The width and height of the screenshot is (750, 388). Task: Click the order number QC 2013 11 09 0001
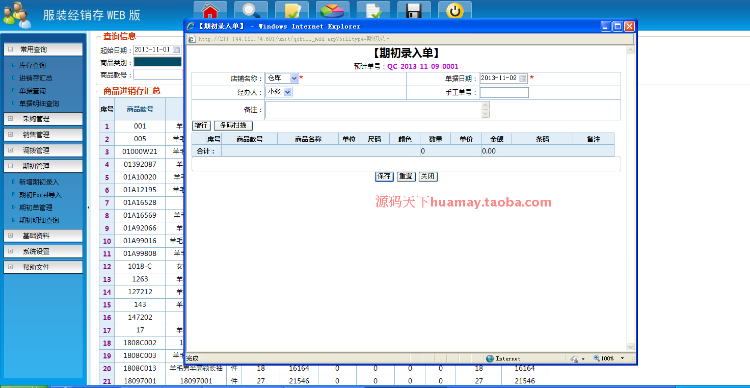tap(423, 67)
